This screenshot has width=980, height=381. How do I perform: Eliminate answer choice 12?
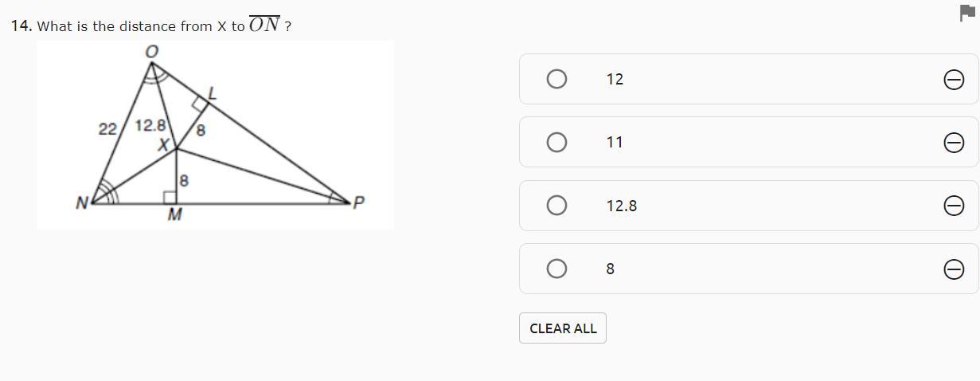point(953,80)
